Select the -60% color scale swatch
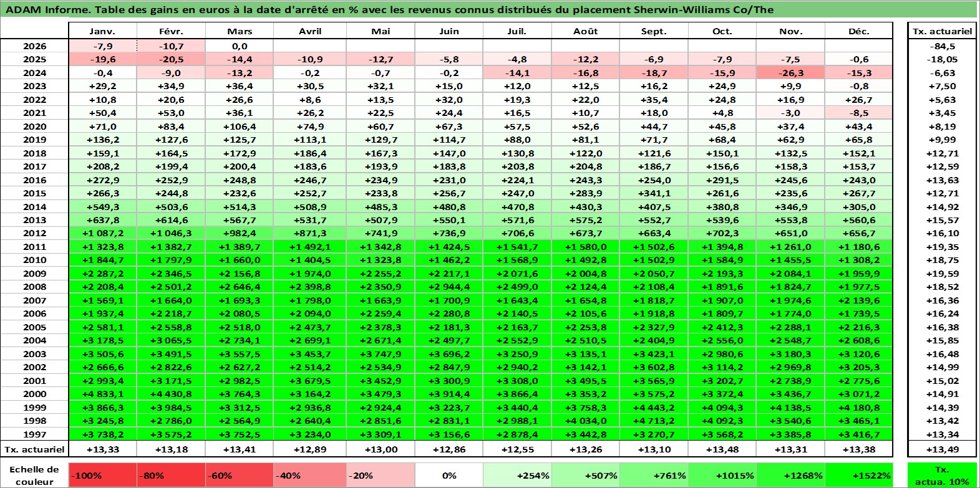 240,475
